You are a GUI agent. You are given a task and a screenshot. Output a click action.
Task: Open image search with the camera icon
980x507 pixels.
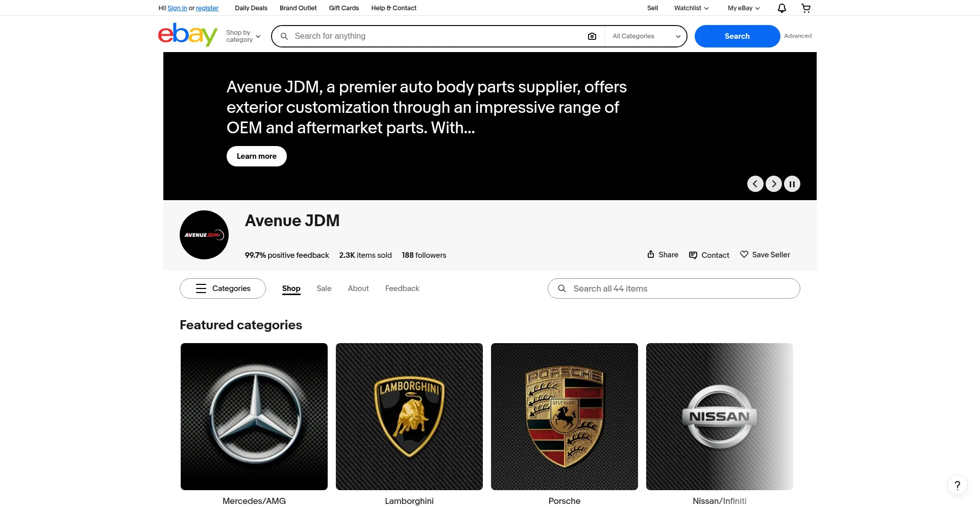592,36
